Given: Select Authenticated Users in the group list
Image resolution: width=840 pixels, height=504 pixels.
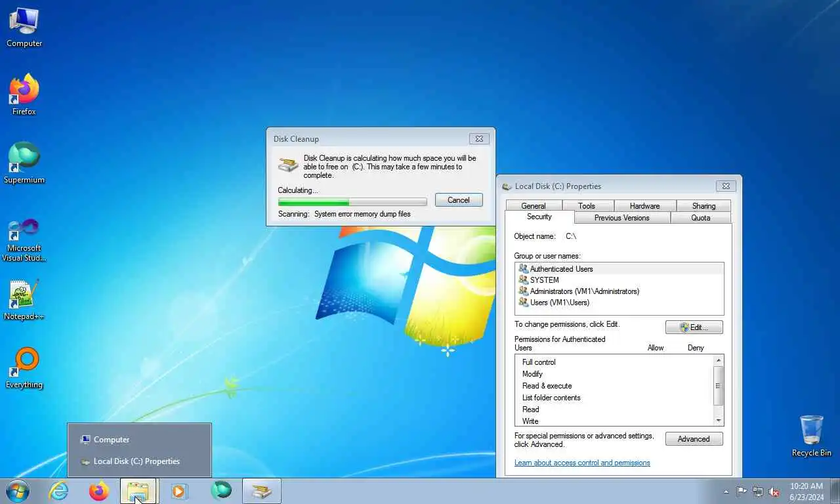Looking at the screenshot, I should [619, 269].
